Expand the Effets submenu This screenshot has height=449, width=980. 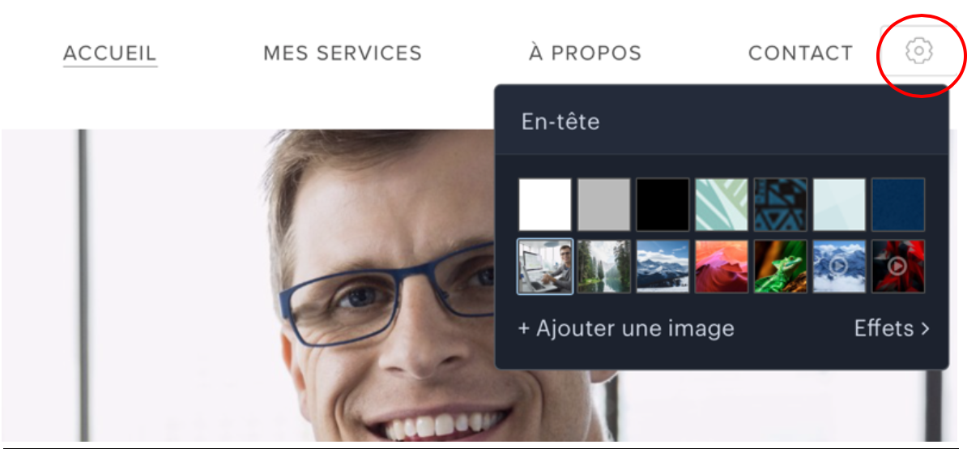[892, 328]
